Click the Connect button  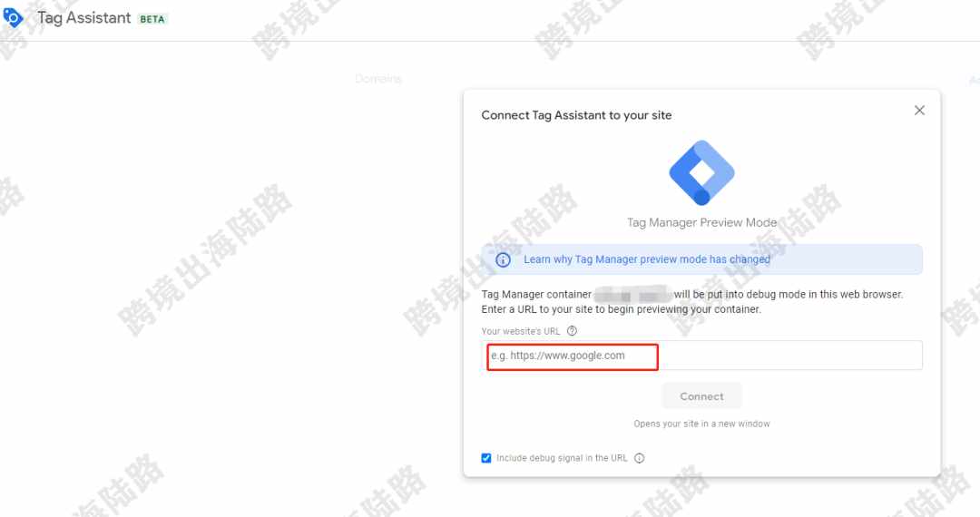pos(701,396)
